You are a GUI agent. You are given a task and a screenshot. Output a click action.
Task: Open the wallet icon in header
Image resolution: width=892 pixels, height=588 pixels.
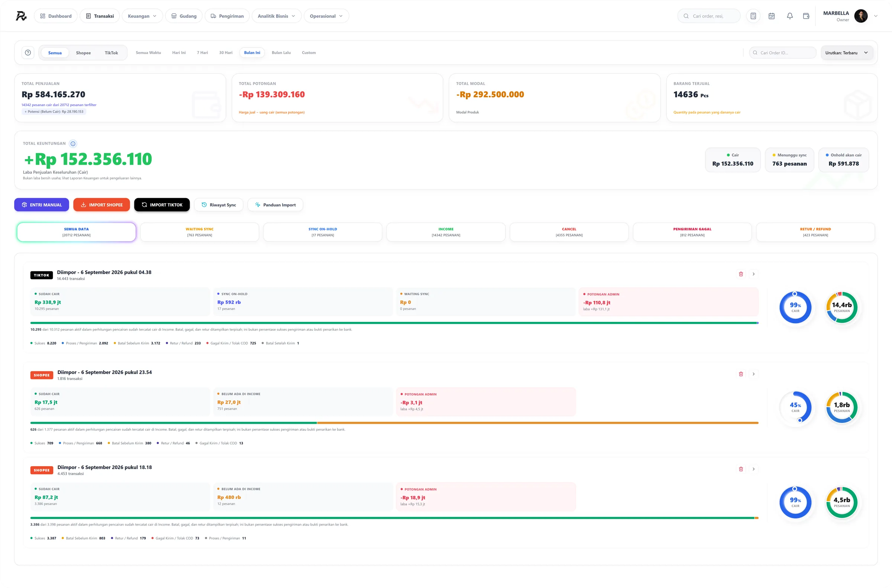pos(806,16)
